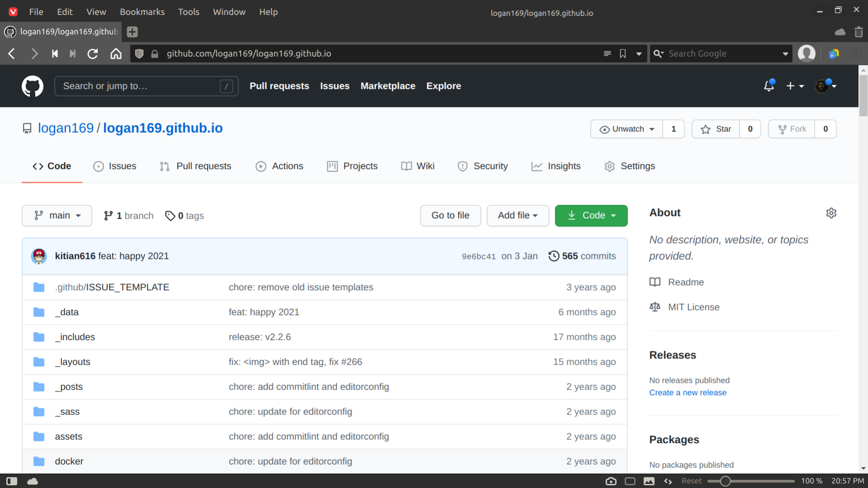
Task: Click sync cloud icon in status bar
Action: 33,481
